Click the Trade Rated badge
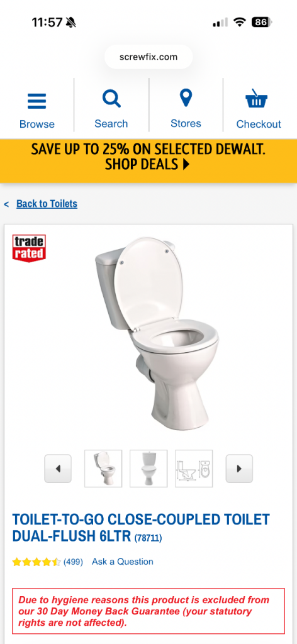Image resolution: width=297 pixels, height=644 pixels. (29, 248)
